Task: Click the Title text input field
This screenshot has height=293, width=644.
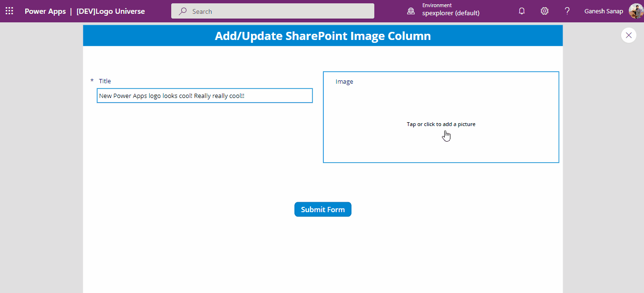Action: coord(205,95)
